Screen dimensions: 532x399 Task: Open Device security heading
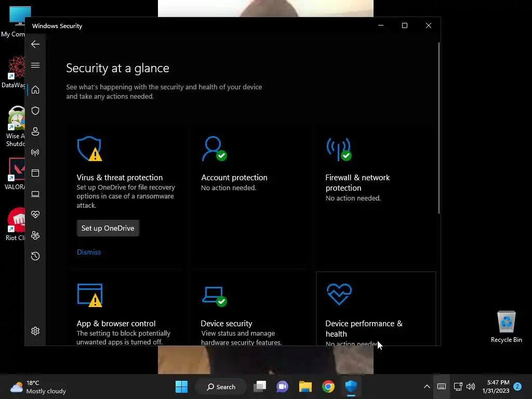[227, 323]
